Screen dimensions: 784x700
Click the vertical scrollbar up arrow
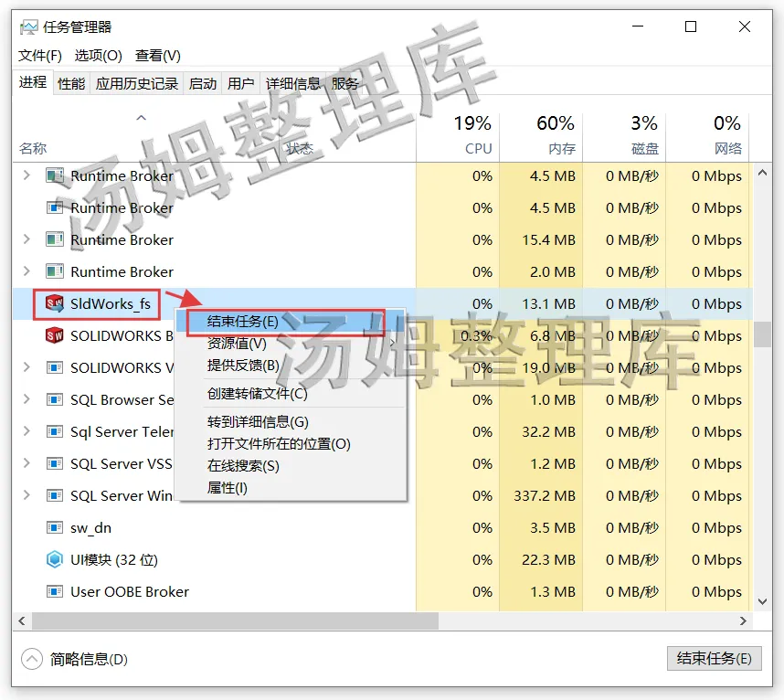coord(762,173)
